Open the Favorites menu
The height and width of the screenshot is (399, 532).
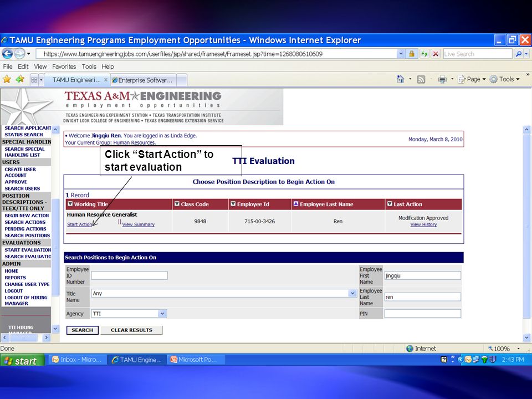(64, 66)
